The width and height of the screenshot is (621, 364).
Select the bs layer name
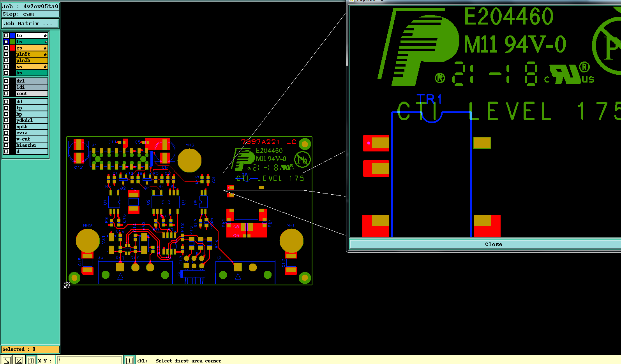(32, 73)
